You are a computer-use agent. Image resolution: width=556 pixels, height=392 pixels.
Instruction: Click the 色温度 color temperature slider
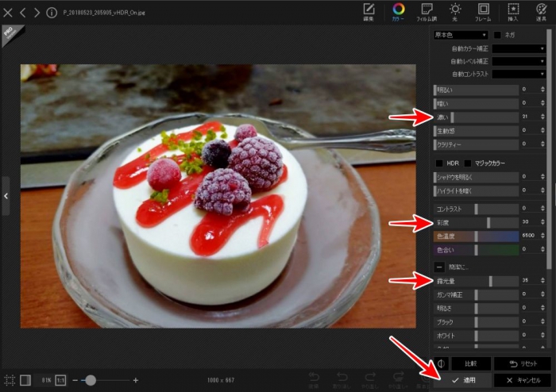[x=476, y=236]
